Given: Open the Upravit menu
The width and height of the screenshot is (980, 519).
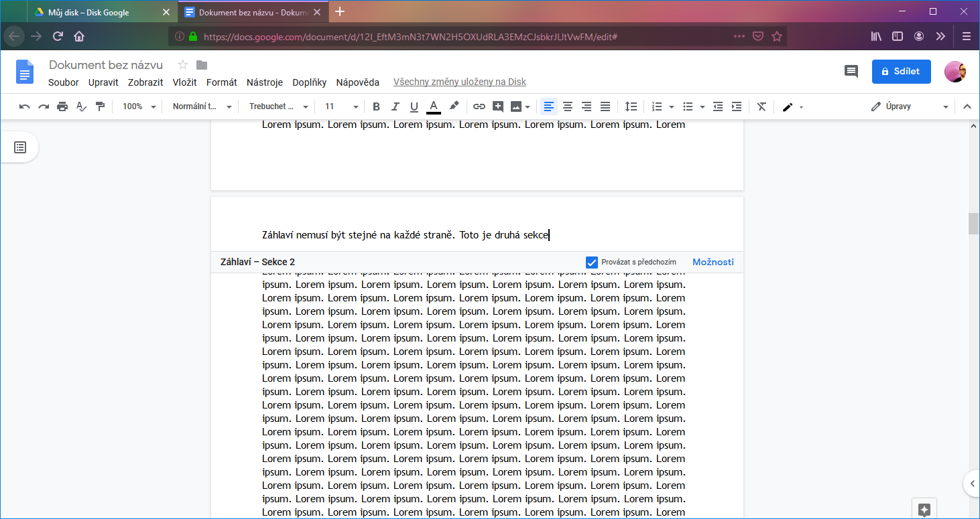Looking at the screenshot, I should point(103,82).
